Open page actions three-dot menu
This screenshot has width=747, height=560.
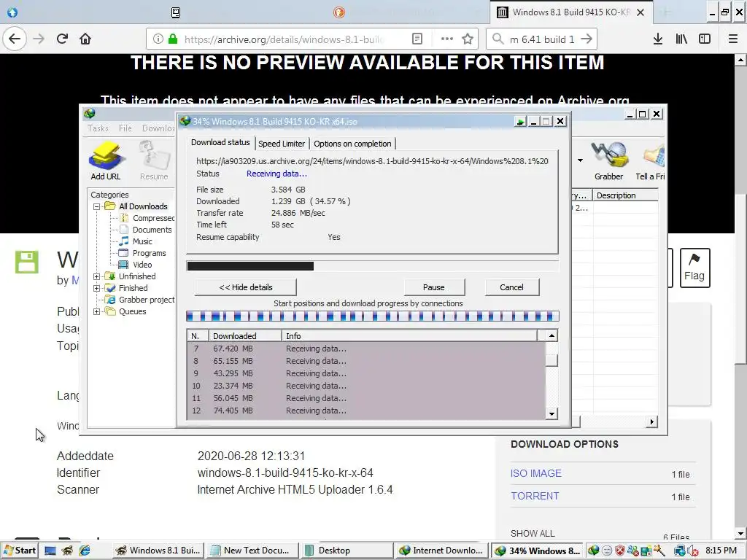click(x=447, y=39)
